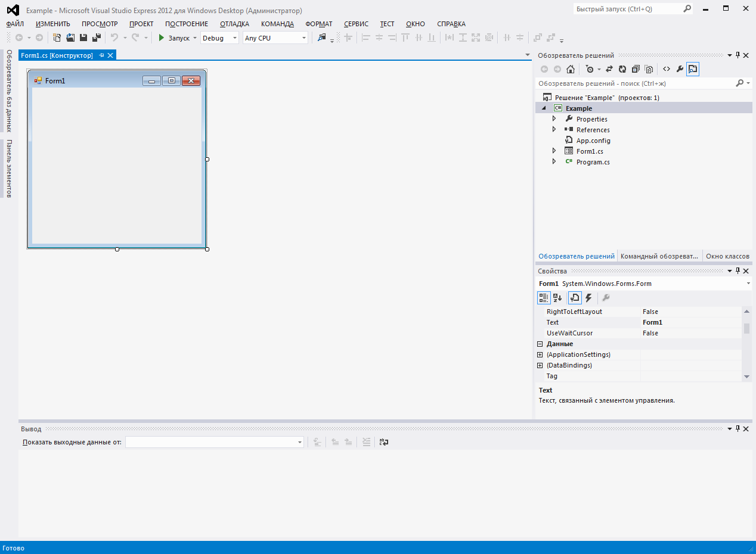Click the View Code angle brackets icon

pyautogui.click(x=667, y=69)
